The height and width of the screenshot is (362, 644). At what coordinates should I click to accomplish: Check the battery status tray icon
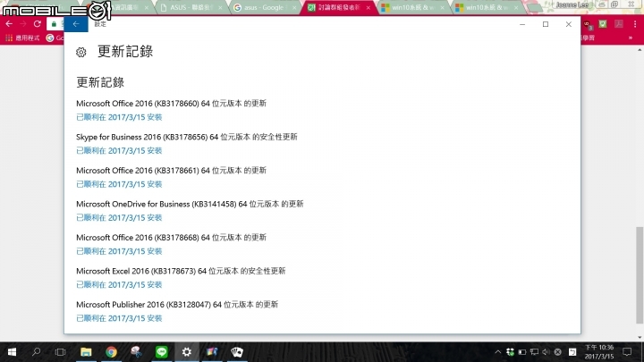pyautogui.click(x=522, y=352)
